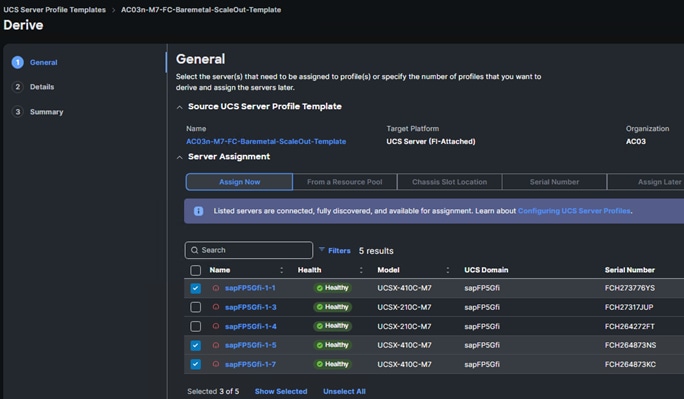Click serial number FCH27317JUP
This screenshot has height=399, width=684.
pos(629,307)
